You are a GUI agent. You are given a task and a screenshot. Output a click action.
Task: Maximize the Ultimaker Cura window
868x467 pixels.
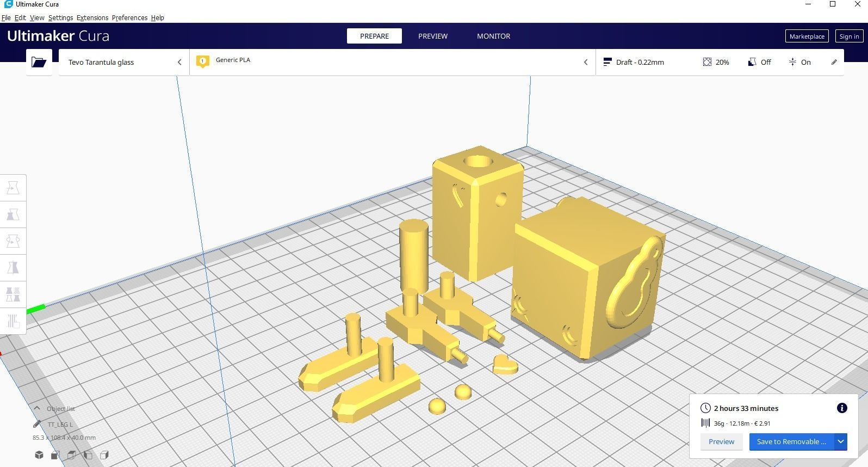pyautogui.click(x=833, y=4)
